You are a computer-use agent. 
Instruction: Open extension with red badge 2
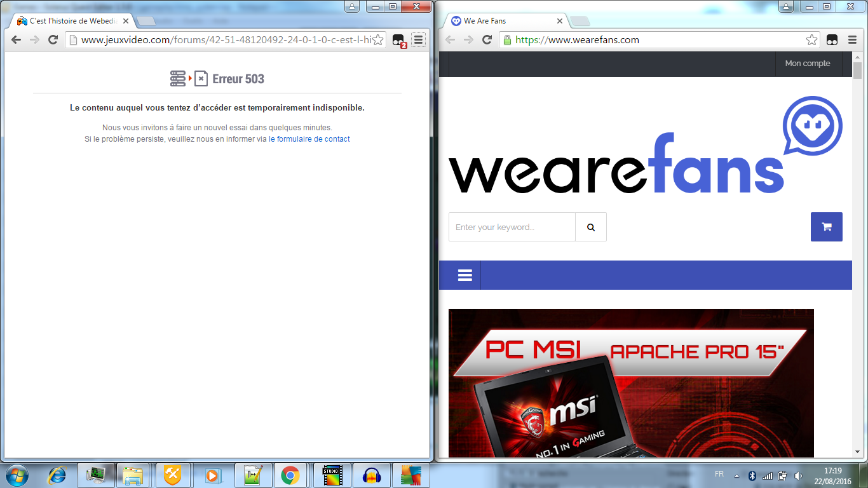pyautogui.click(x=398, y=40)
